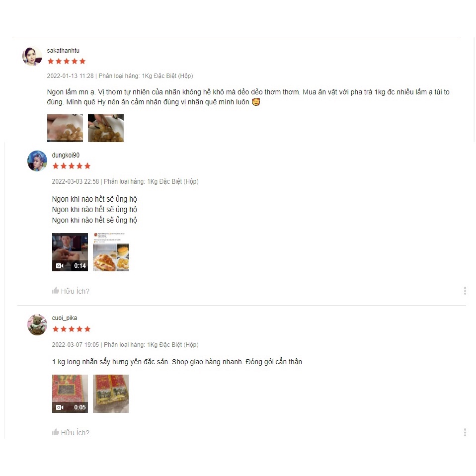This screenshot has width=476, height=476.
Task: Click cuoi_pika's teddy bear avatar
Action: coord(37,324)
